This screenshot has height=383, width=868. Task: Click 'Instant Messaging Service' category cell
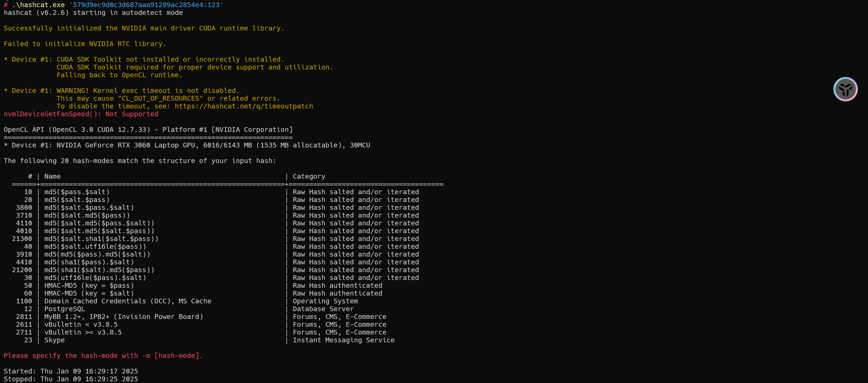point(344,340)
